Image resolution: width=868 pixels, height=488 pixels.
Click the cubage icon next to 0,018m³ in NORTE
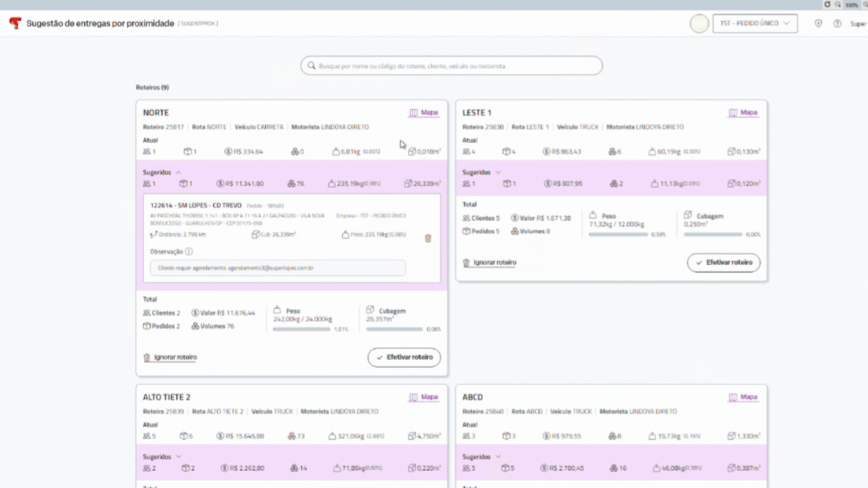coord(411,151)
